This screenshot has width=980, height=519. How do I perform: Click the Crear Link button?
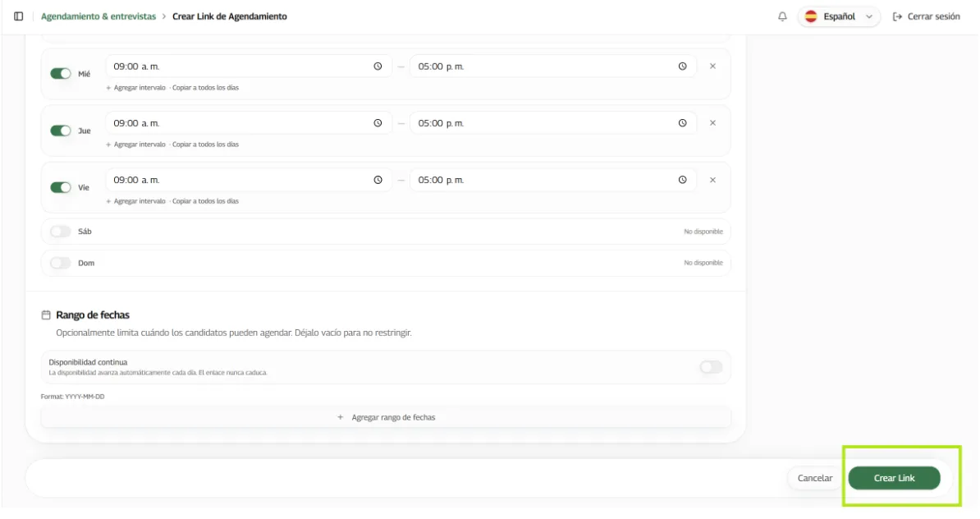[894, 479]
